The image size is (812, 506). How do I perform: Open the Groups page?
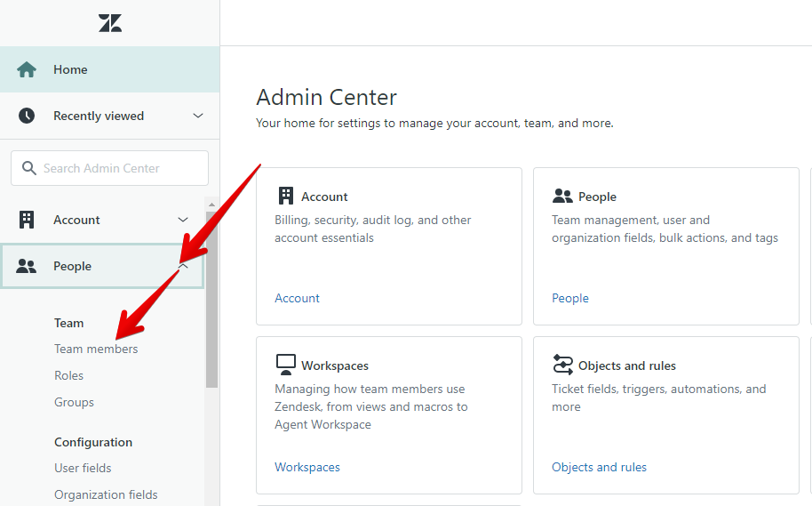74,402
